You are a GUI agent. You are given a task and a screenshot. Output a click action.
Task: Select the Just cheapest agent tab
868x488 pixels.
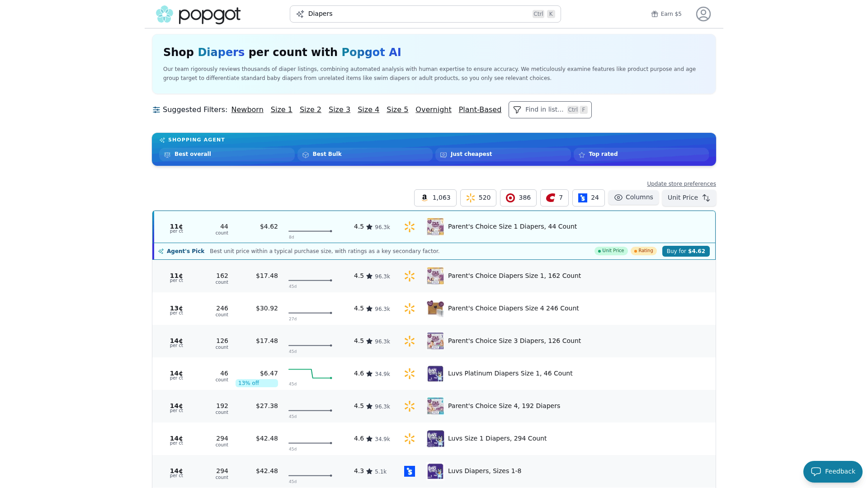coord(503,155)
